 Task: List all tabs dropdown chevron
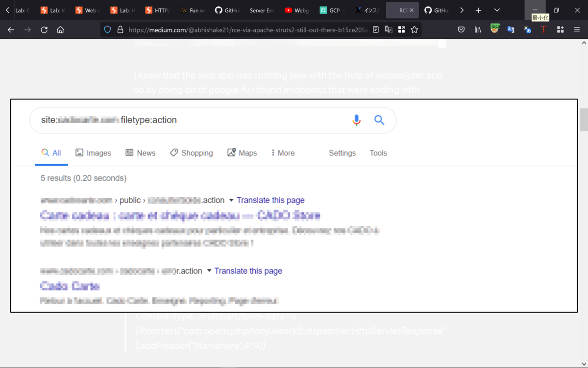click(x=497, y=10)
